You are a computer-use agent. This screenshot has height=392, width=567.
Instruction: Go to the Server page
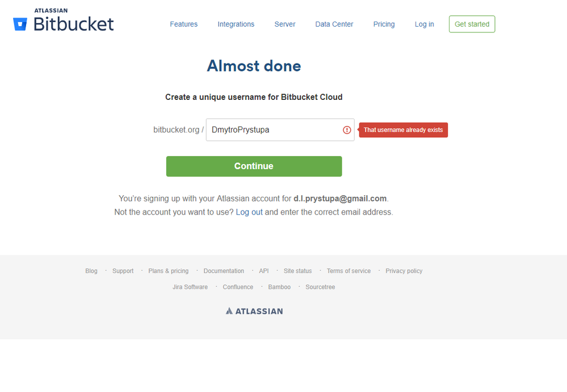coord(284,24)
